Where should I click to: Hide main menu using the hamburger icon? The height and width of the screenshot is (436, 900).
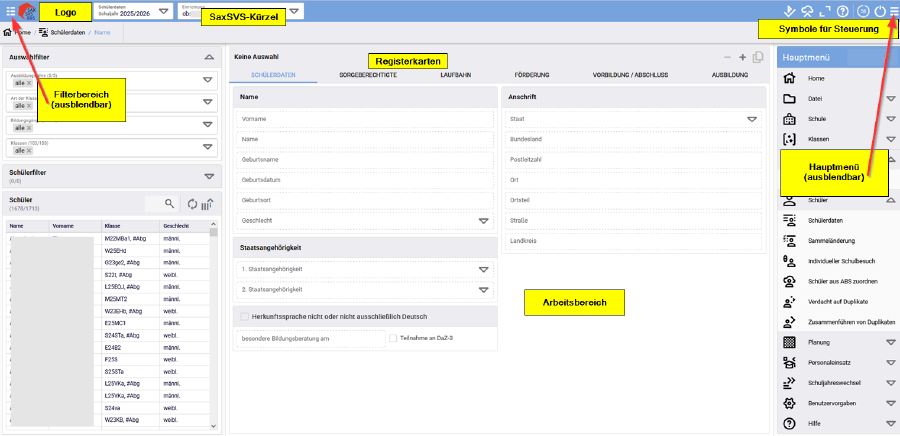(x=893, y=12)
